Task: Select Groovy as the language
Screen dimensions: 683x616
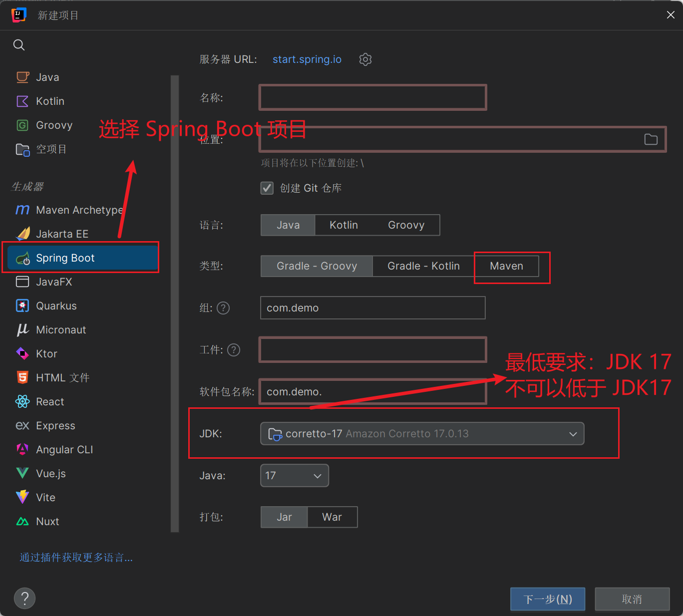Action: (406, 225)
